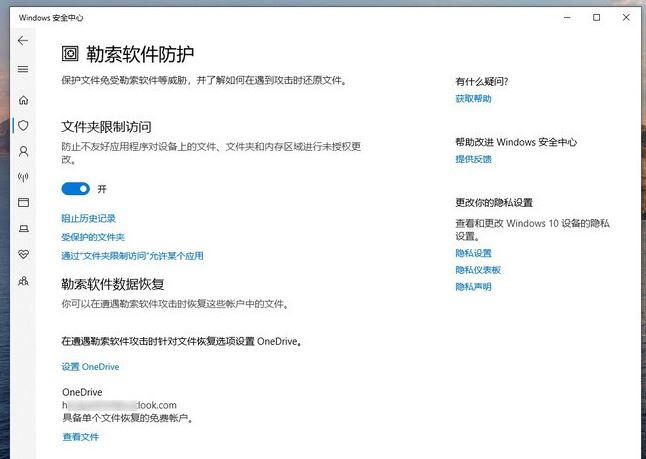Open Account protection person icon

pos(23,152)
